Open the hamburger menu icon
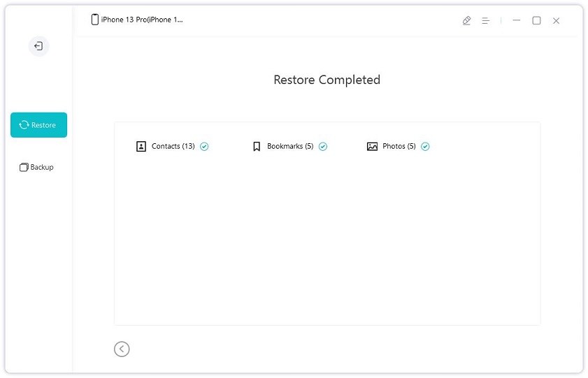The height and width of the screenshot is (378, 588). coord(486,20)
